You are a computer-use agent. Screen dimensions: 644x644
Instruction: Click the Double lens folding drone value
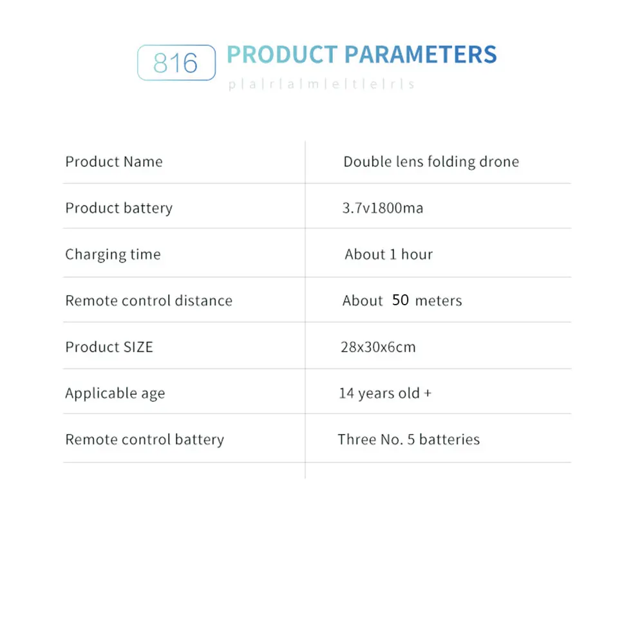coord(431,162)
